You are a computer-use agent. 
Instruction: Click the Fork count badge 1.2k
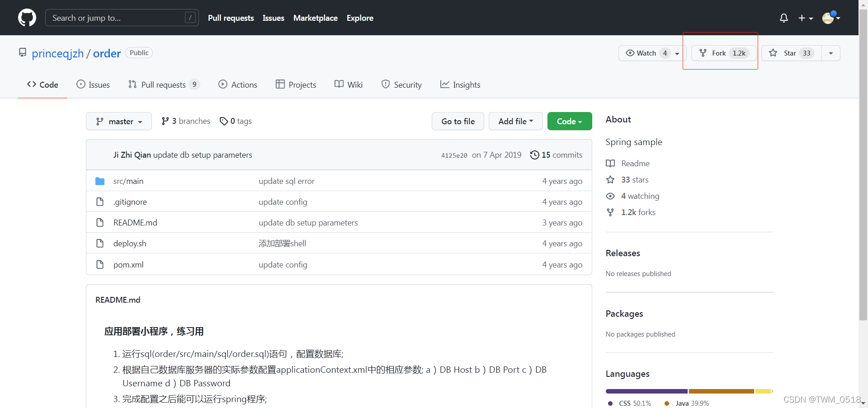tap(739, 53)
